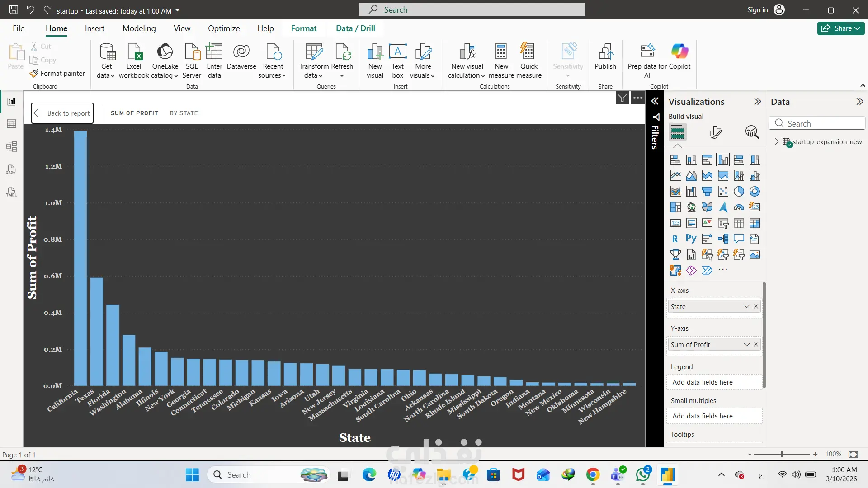Click the Share button
868x488 pixels.
coord(840,28)
